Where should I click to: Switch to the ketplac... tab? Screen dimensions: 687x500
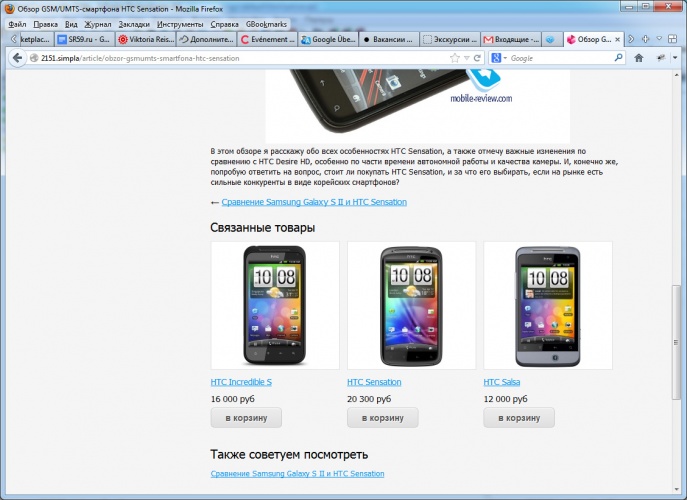tap(36, 39)
